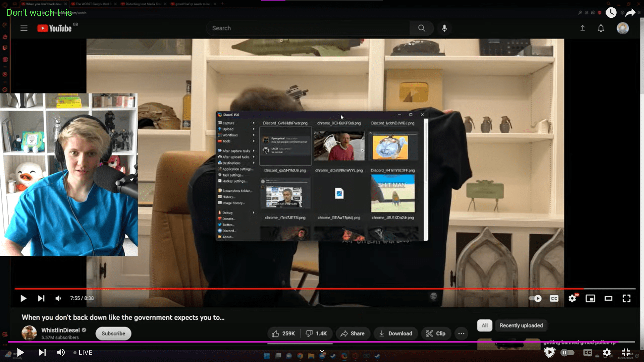Viewport: 644px width, 362px height.
Task: Dislike the WhistlinDiesel video
Action: click(309, 334)
